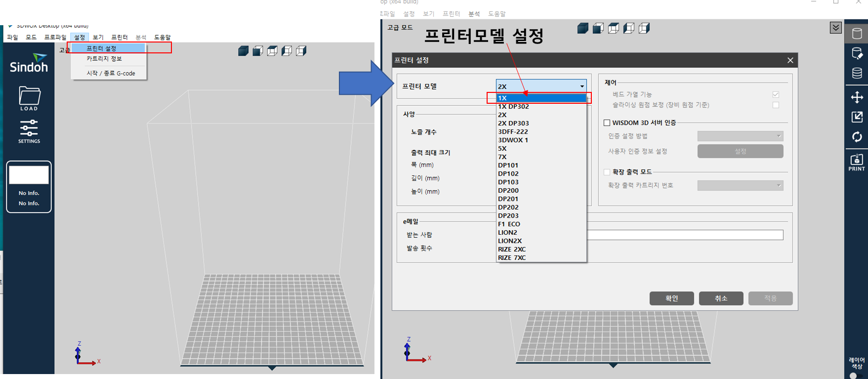Close the 프린터 설정 dialog
868x379 pixels.
click(x=790, y=60)
